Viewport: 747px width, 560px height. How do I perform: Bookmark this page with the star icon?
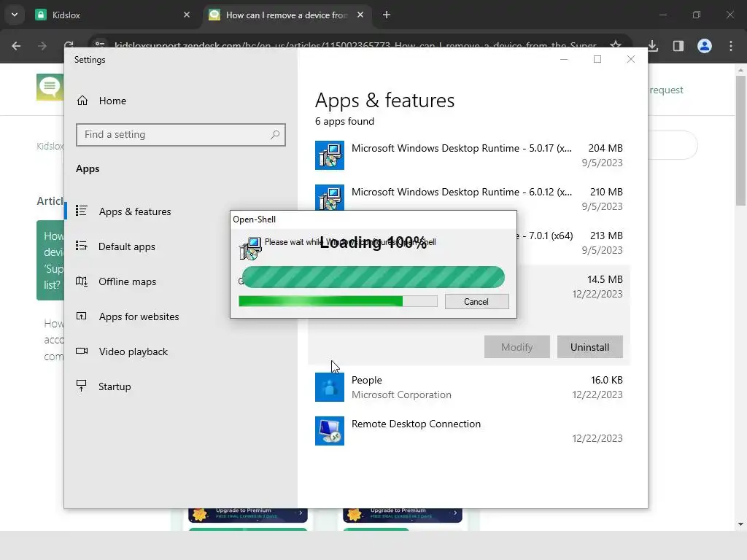click(616, 46)
